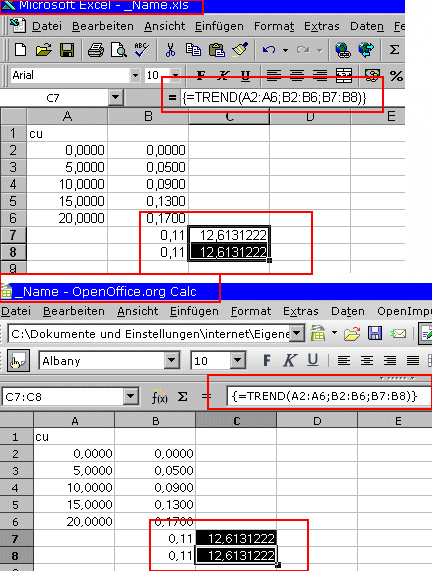This screenshot has width=432, height=571.
Task: Click the Excel AutoSum sigma icon
Action: 394,50
